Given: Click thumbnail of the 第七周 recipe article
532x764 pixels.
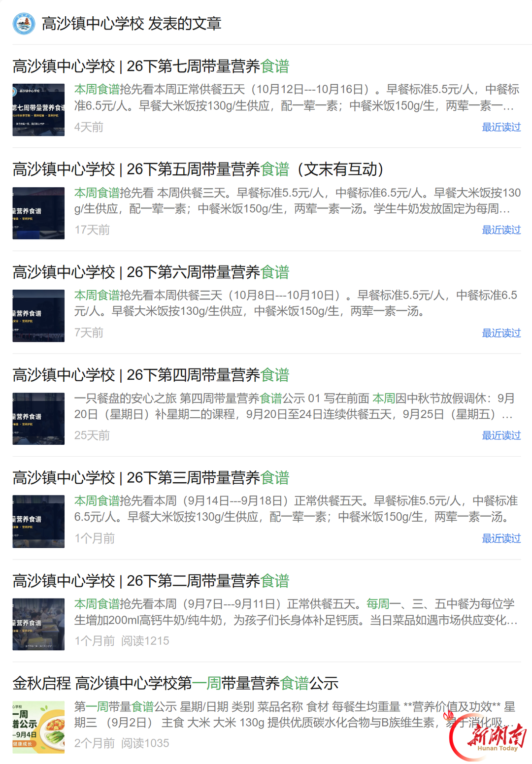Looking at the screenshot, I should point(38,110).
